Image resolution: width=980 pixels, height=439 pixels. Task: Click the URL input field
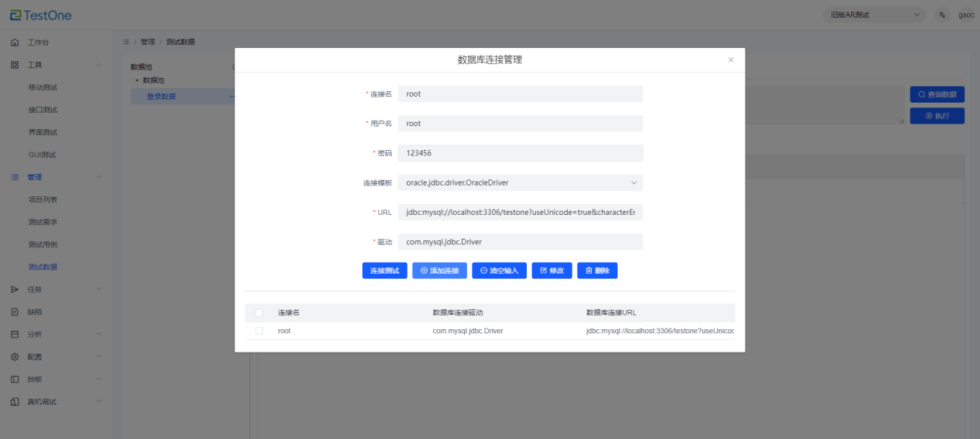(x=520, y=213)
